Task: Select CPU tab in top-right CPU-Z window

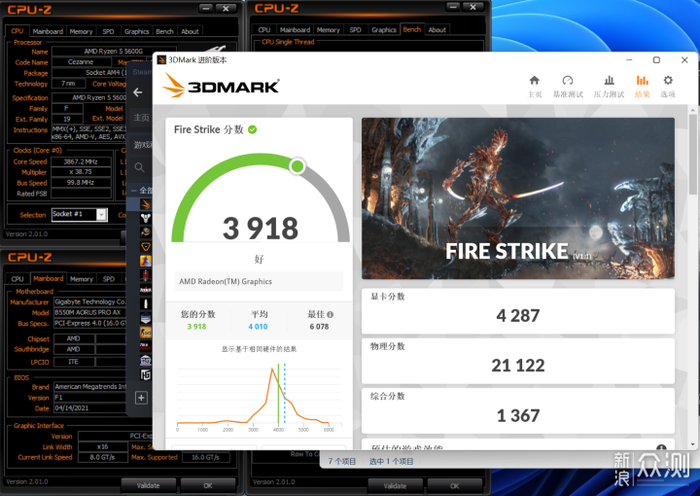Action: (x=264, y=29)
